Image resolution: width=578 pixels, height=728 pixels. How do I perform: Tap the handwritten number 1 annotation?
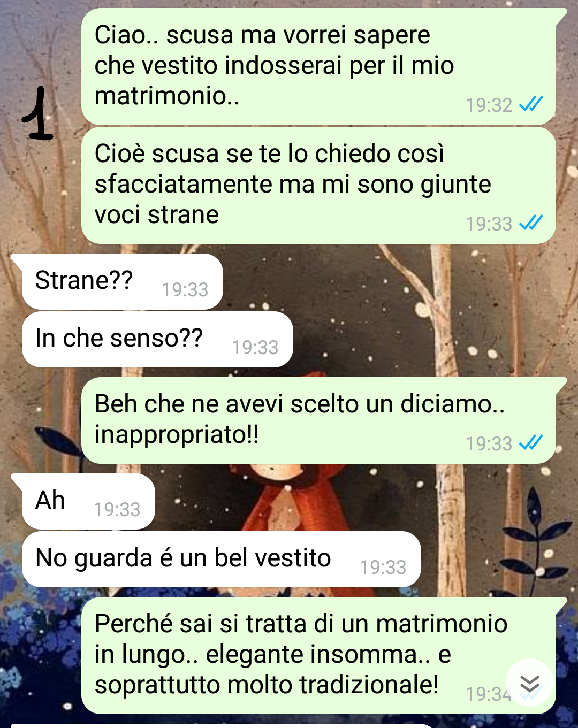(x=38, y=114)
